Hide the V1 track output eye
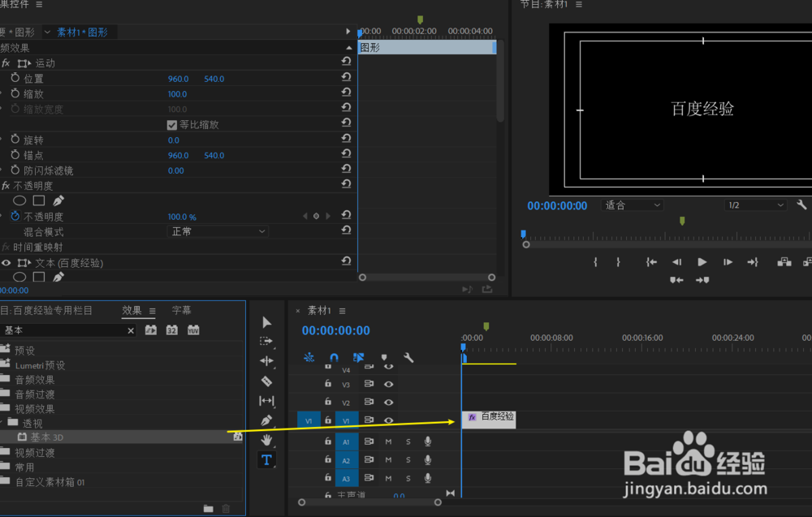Screen dimensions: 812x517 (x=388, y=420)
